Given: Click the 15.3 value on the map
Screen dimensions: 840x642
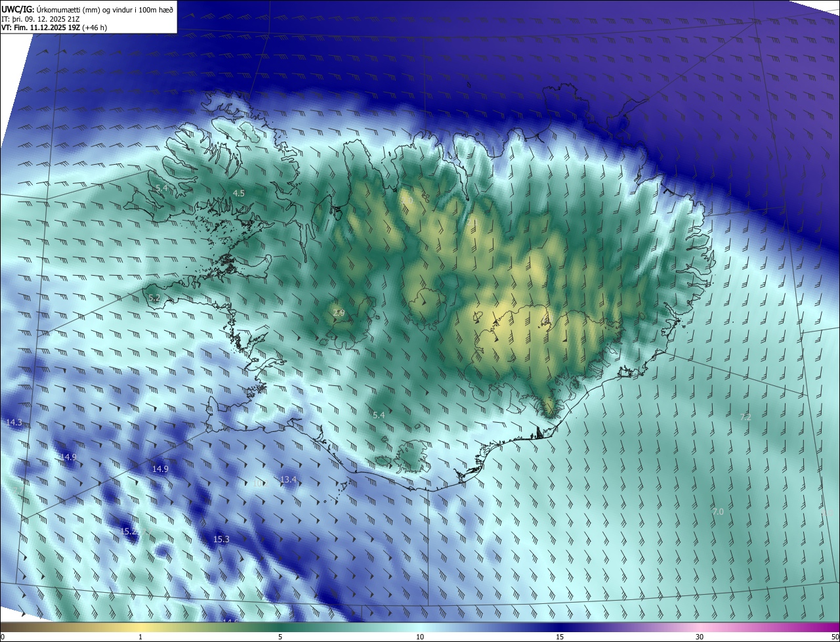Looking at the screenshot, I should coord(221,539).
